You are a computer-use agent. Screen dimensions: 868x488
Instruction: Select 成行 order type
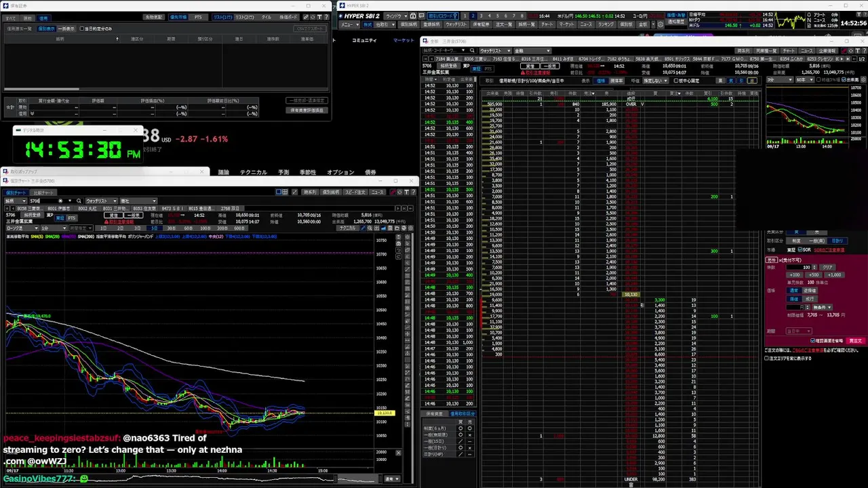click(x=810, y=299)
